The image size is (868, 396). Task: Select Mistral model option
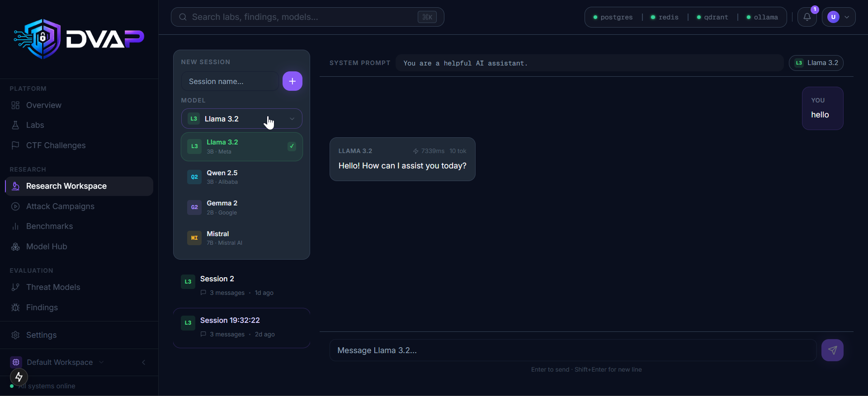click(242, 238)
